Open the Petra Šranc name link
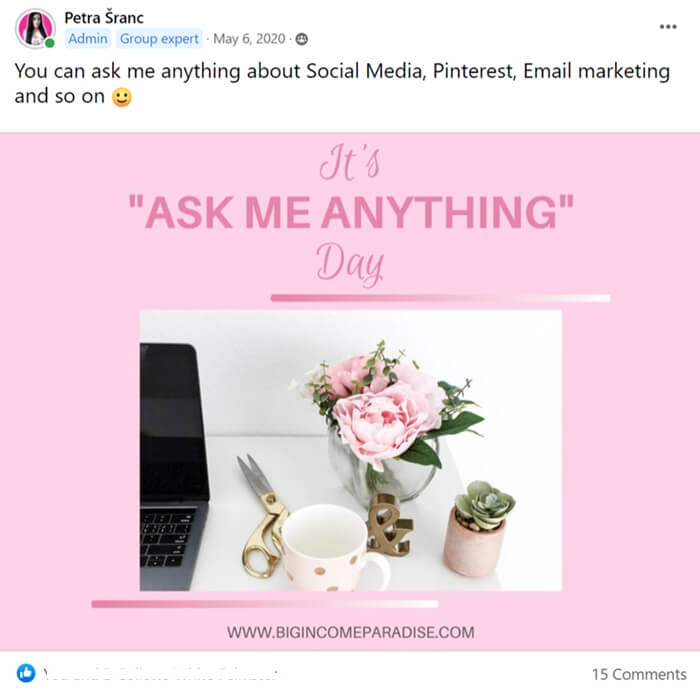Screen dimensions: 700x692 click(x=104, y=18)
